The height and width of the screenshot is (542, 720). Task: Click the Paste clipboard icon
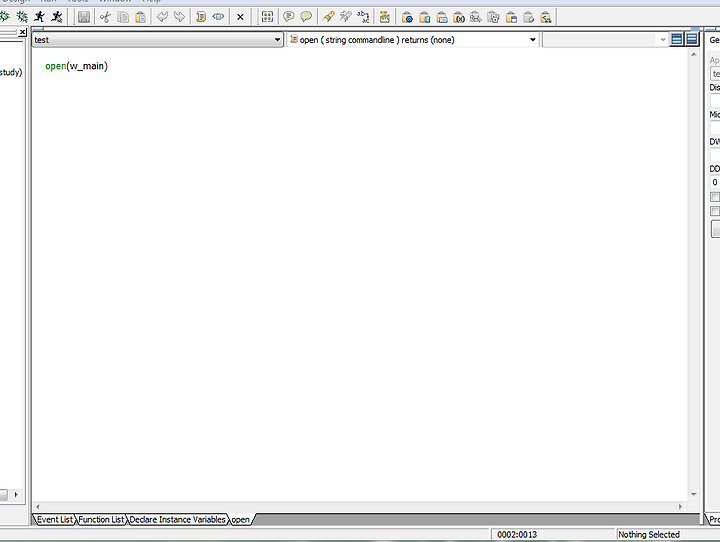pos(141,17)
